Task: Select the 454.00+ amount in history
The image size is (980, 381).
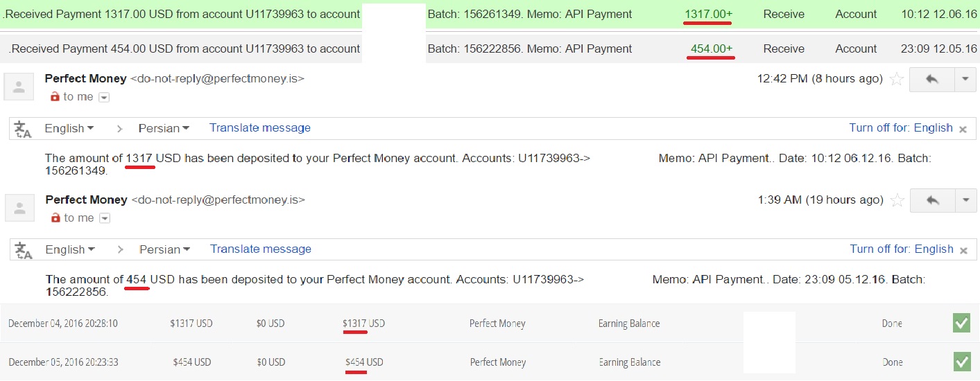Action: [712, 48]
